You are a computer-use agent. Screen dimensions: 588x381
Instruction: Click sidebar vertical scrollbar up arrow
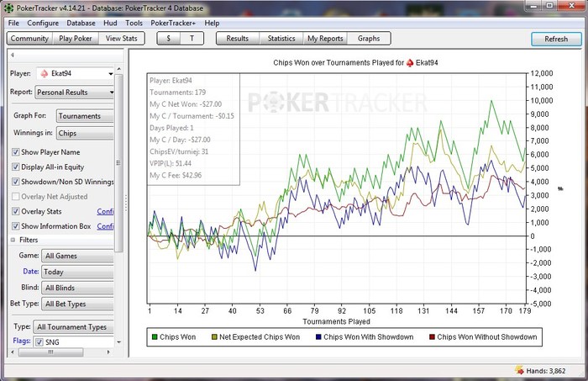(119, 69)
